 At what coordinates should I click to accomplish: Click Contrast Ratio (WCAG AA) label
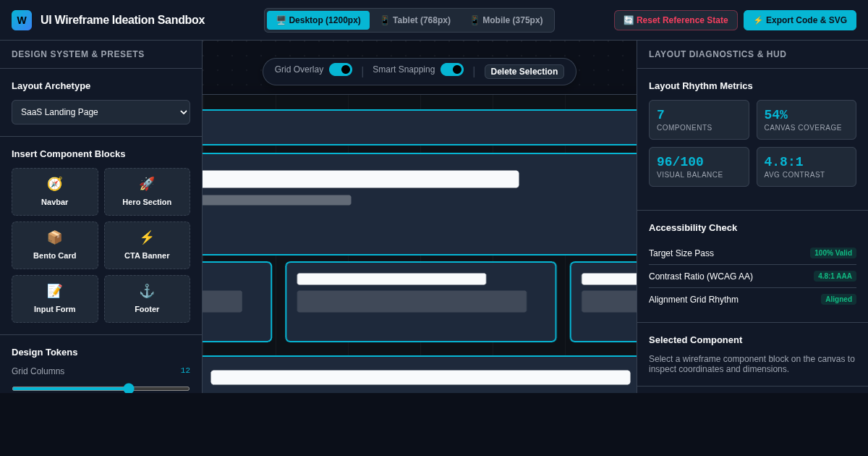701,276
